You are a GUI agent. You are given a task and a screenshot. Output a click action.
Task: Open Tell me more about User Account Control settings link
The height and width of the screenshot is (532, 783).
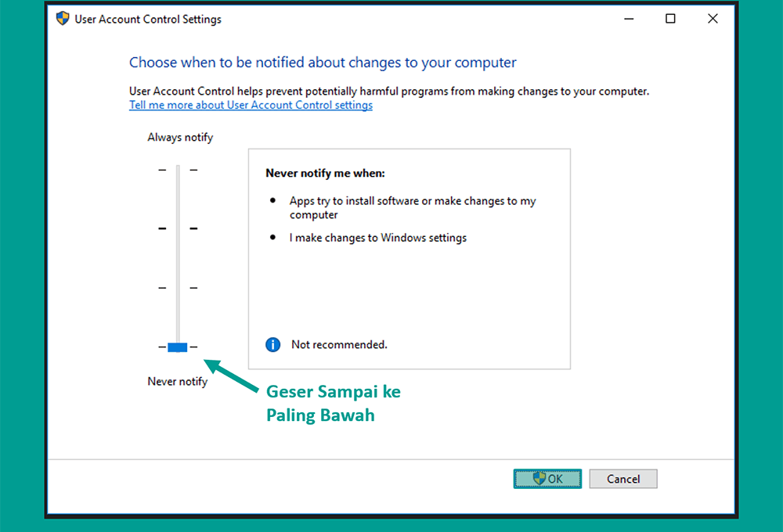click(x=251, y=105)
